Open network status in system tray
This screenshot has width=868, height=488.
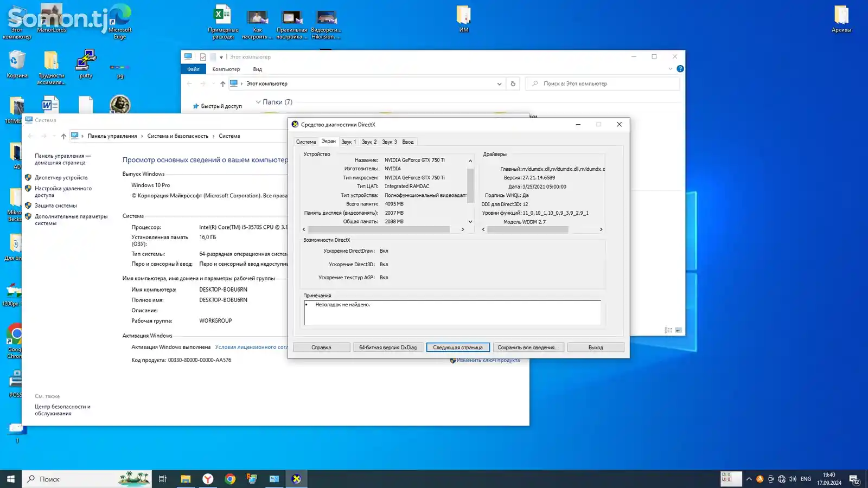781,479
